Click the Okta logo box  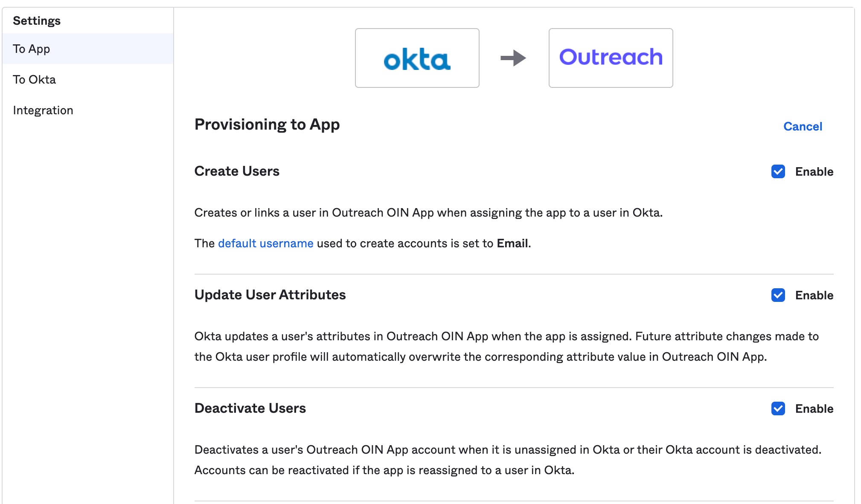[417, 58]
